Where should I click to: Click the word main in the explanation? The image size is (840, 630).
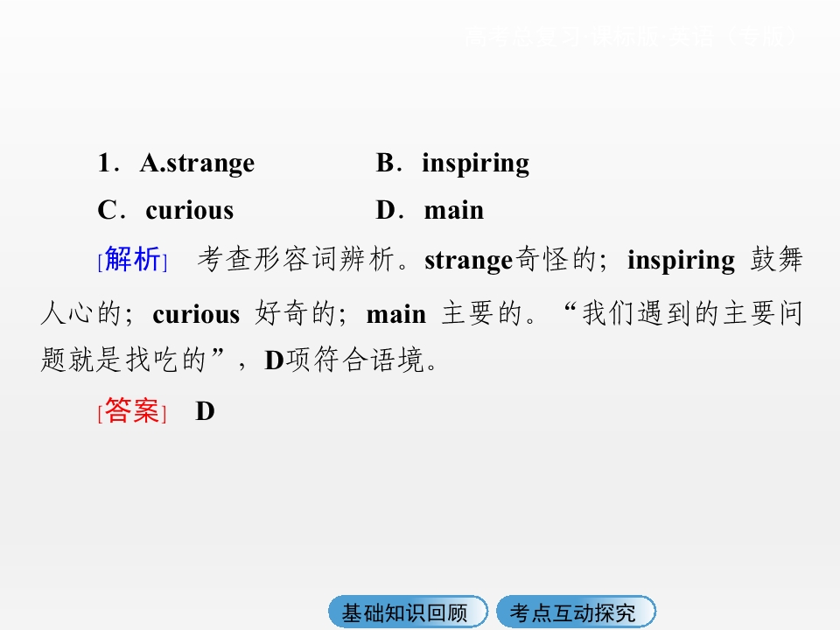(396, 314)
